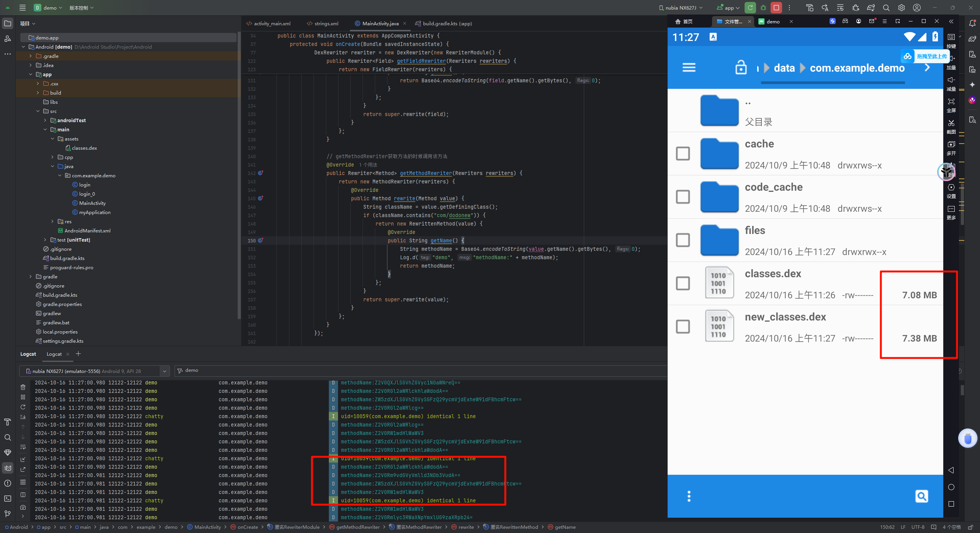Switch to the strings.xml editor tab

click(x=326, y=24)
